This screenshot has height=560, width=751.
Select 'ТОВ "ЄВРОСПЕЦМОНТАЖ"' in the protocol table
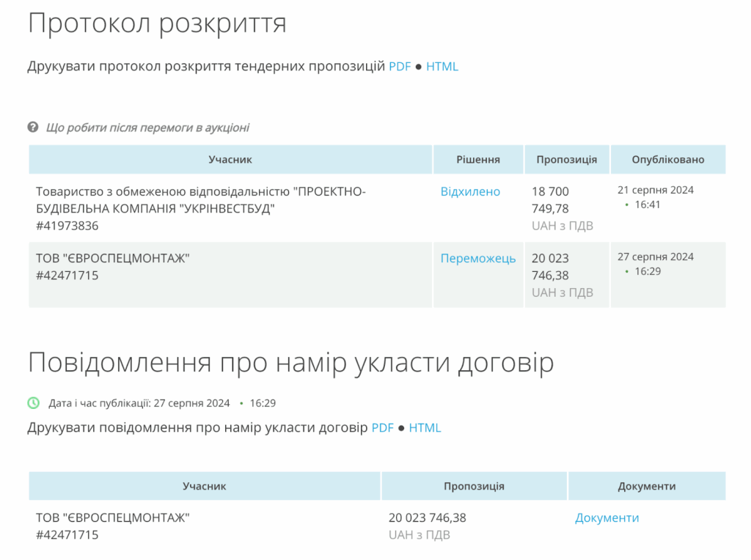tap(112, 259)
